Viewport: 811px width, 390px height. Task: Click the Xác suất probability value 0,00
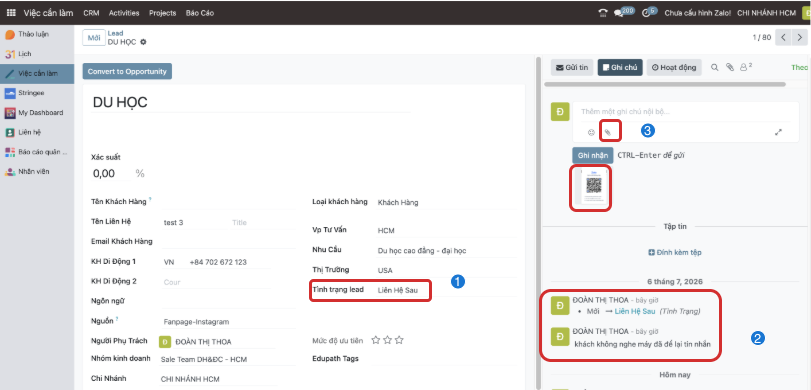tap(111, 173)
